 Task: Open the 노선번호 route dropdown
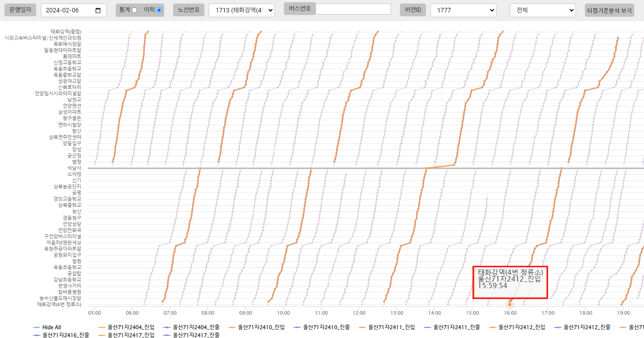(241, 10)
